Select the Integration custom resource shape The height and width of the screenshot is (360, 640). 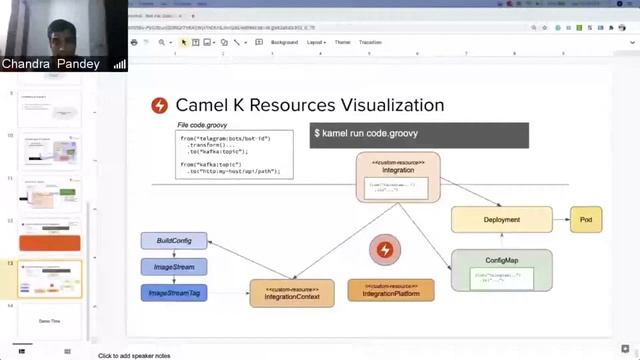tap(398, 177)
